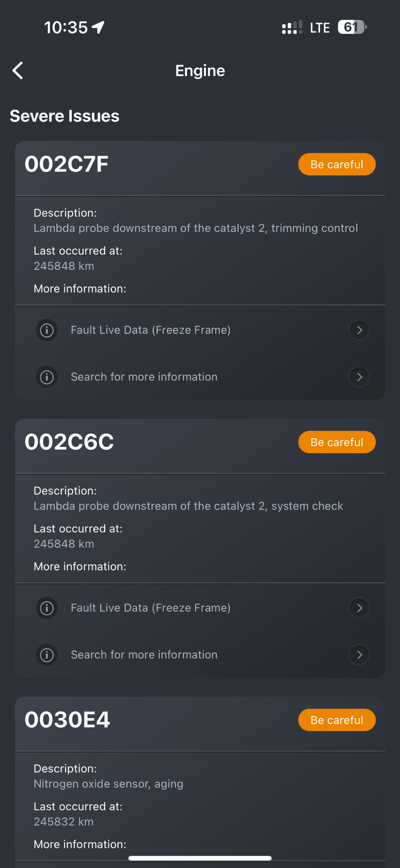The width and height of the screenshot is (400, 868).
Task: Tap info icon beside 002C6C Search information
Action: click(x=47, y=655)
